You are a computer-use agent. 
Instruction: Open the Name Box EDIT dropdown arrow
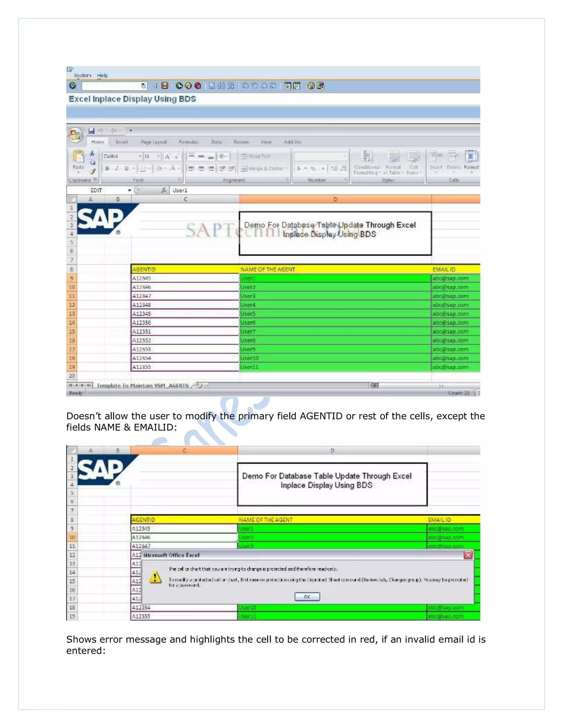pyautogui.click(x=129, y=190)
